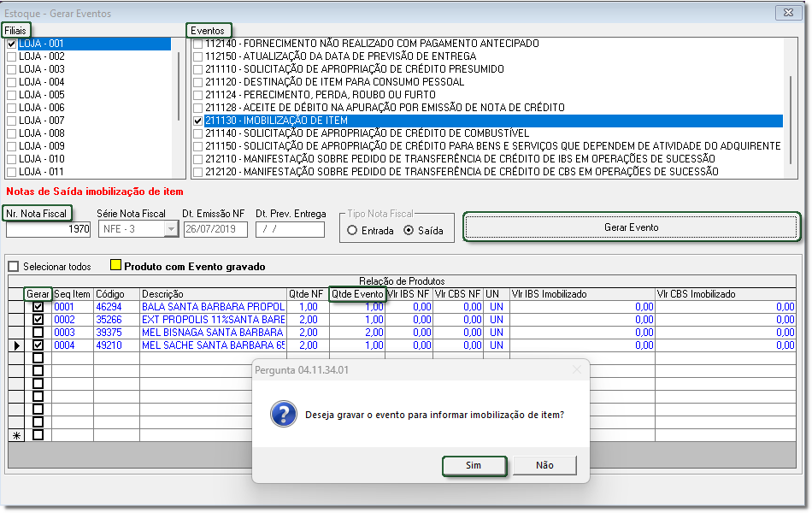Uncheck LOJA - 001 filial

click(11, 44)
